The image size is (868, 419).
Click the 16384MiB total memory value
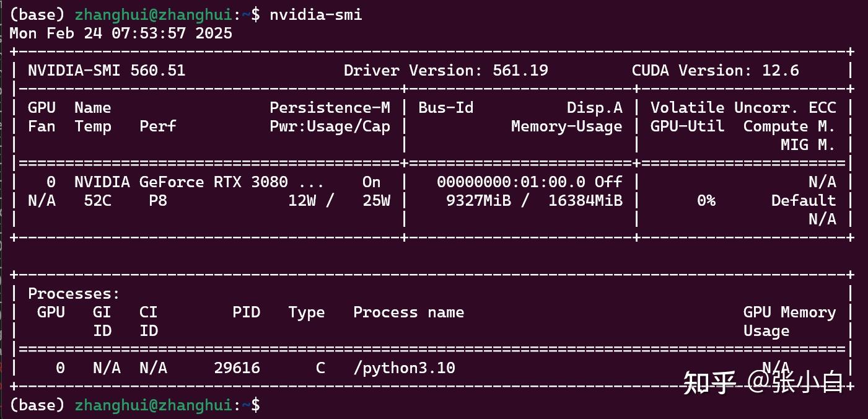coord(585,201)
